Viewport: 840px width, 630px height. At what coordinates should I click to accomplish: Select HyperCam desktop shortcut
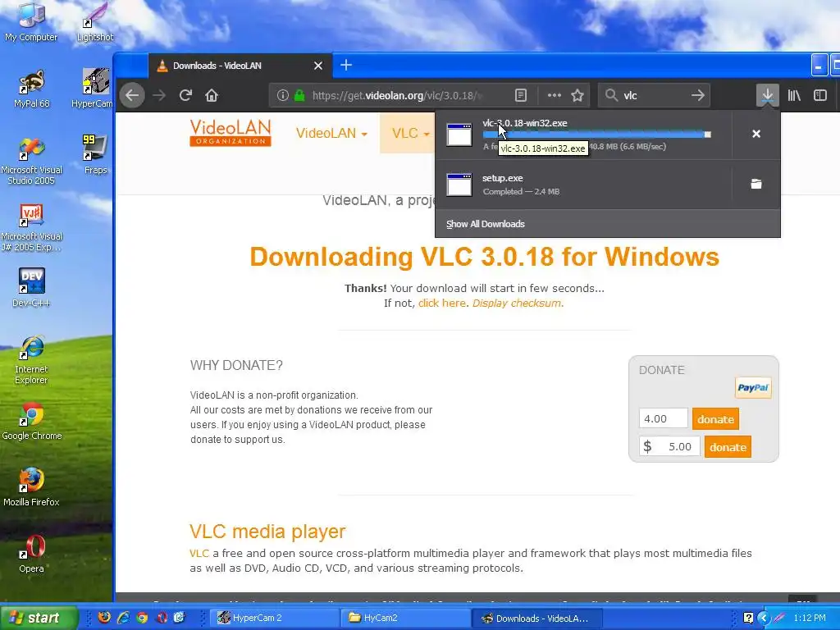[x=92, y=89]
